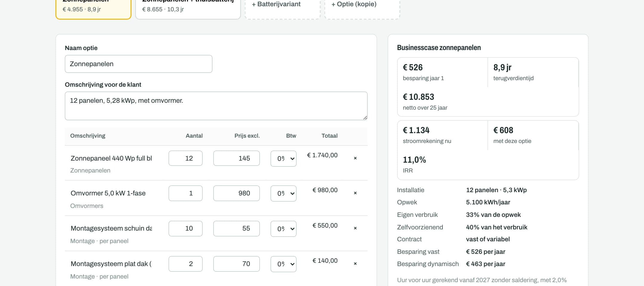Edit Aantal for Omvormer 5,0 kW
Viewport: 644px width, 286px height.
pyautogui.click(x=185, y=193)
